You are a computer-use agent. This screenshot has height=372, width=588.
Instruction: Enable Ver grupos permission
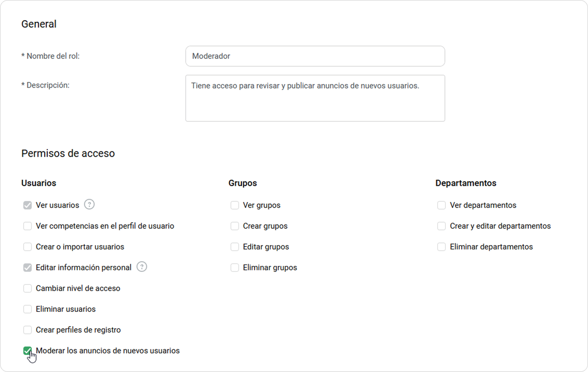235,205
